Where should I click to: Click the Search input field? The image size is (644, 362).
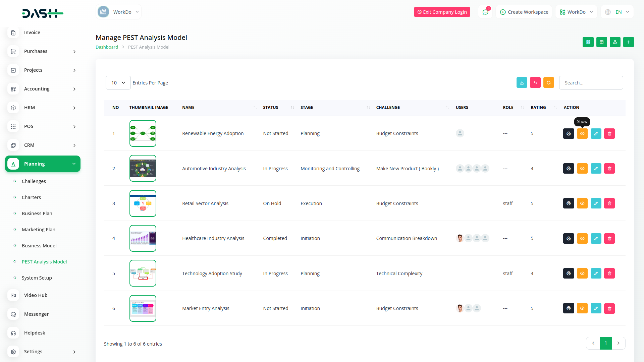[591, 83]
